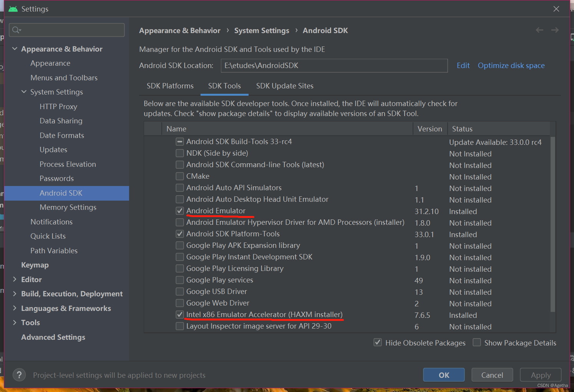574x392 pixels.
Task: Navigate back with the left arrow icon
Action: click(x=539, y=30)
